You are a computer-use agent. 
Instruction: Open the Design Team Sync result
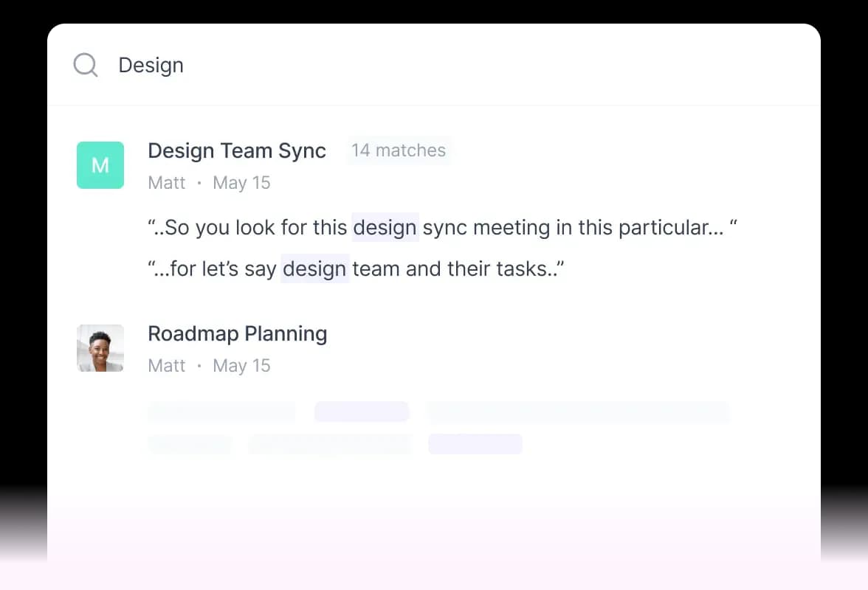237,151
